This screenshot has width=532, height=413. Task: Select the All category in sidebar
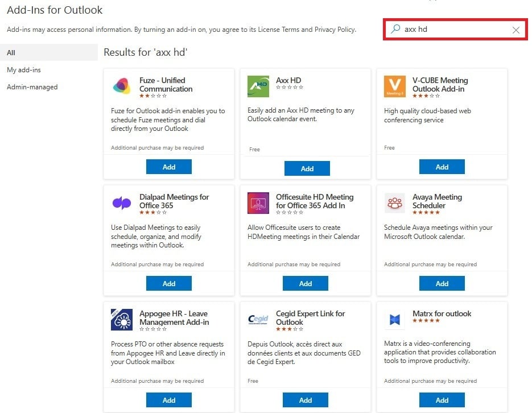pyautogui.click(x=11, y=53)
